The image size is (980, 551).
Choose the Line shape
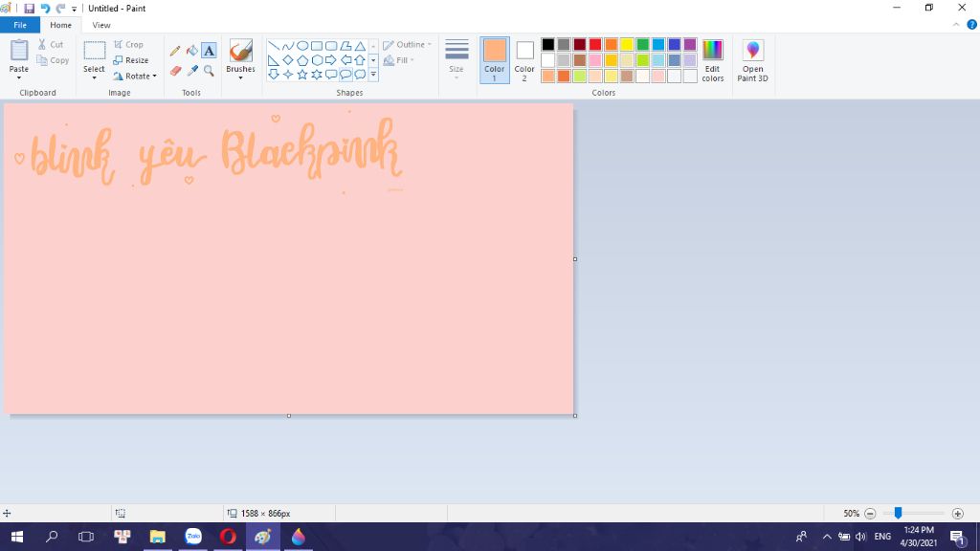click(274, 46)
